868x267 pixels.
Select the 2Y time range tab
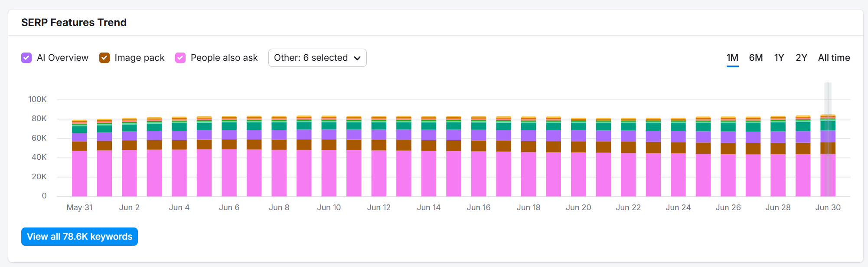(801, 58)
